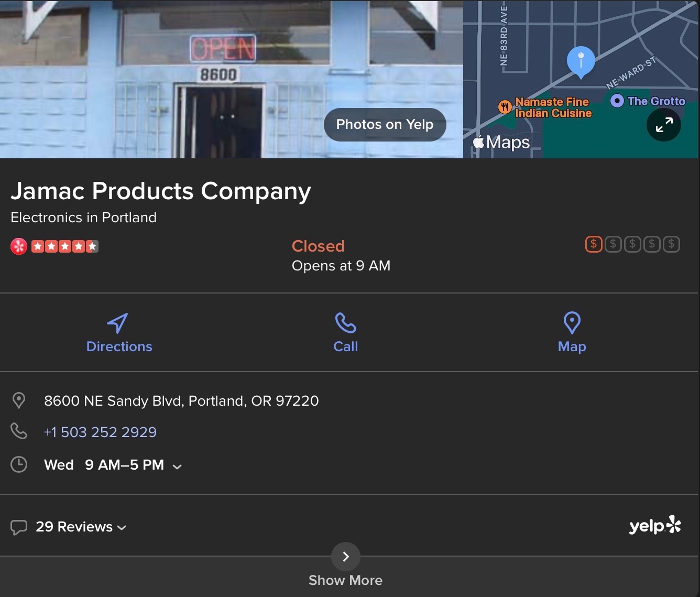Expand the map with the fullscreen arrows icon
The image size is (700, 597).
point(664,125)
